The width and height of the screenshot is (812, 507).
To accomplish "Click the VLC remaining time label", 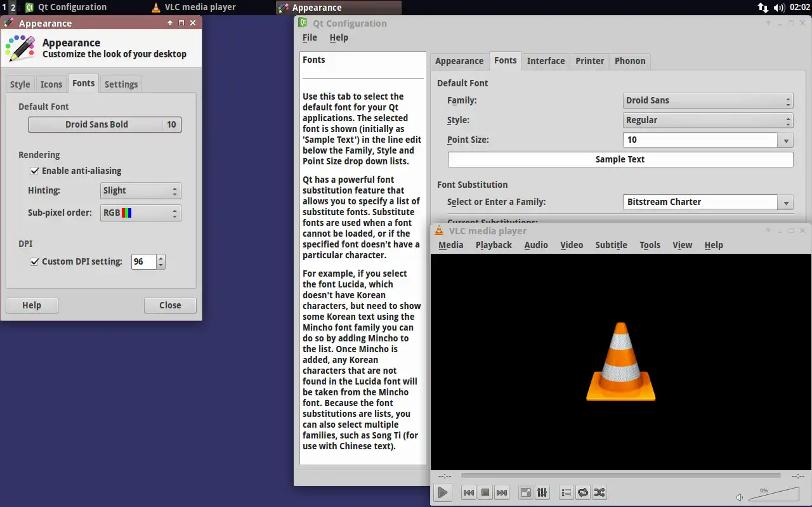I will click(798, 476).
